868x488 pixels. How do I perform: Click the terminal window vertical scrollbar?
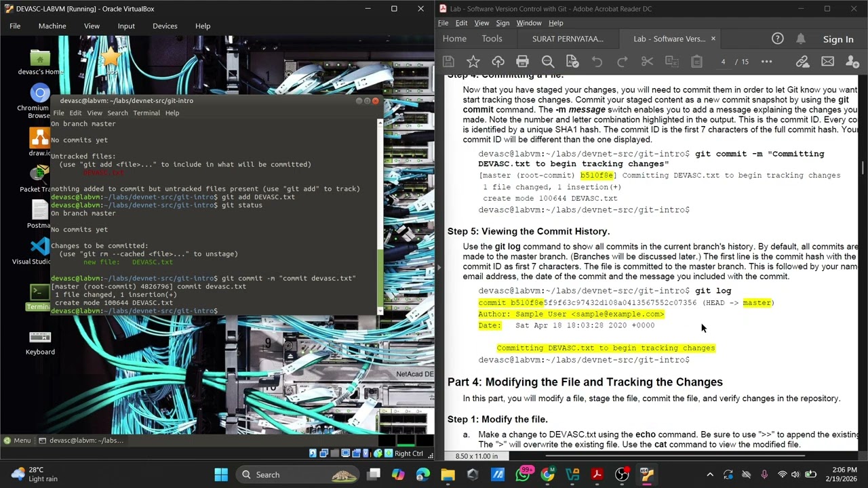point(380,216)
